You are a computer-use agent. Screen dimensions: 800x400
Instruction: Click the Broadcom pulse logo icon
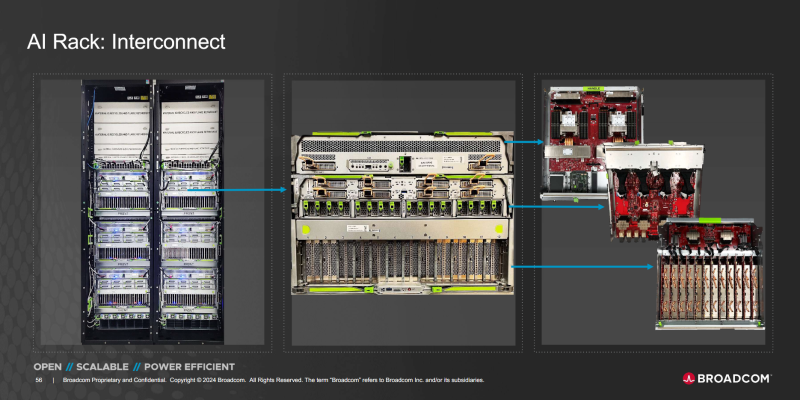(689, 378)
